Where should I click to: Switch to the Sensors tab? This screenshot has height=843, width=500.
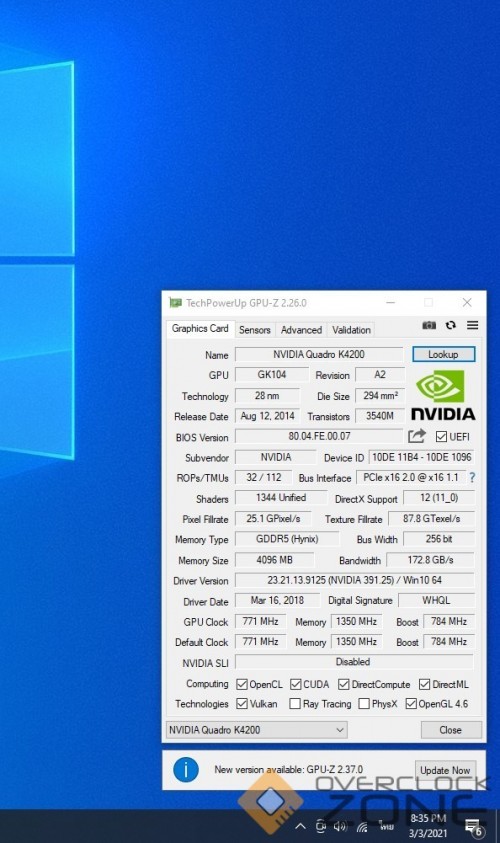(255, 330)
